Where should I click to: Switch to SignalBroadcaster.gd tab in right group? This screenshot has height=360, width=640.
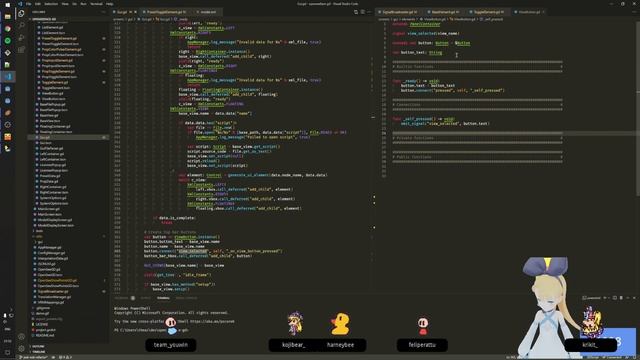click(x=400, y=12)
